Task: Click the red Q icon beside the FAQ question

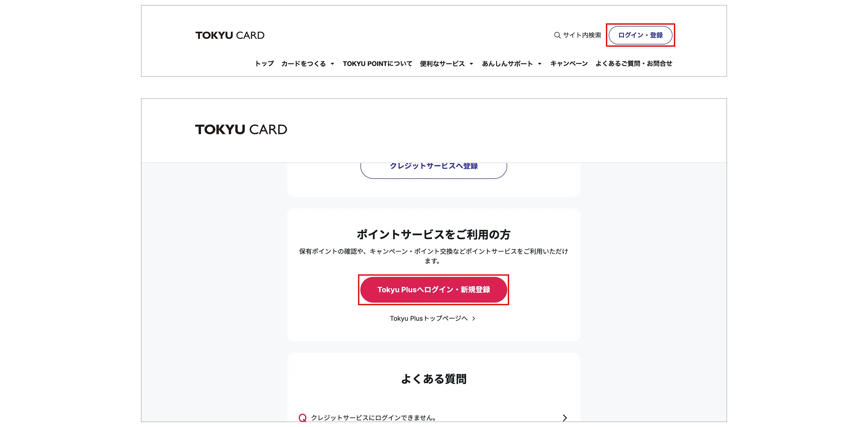Action: 302,417
